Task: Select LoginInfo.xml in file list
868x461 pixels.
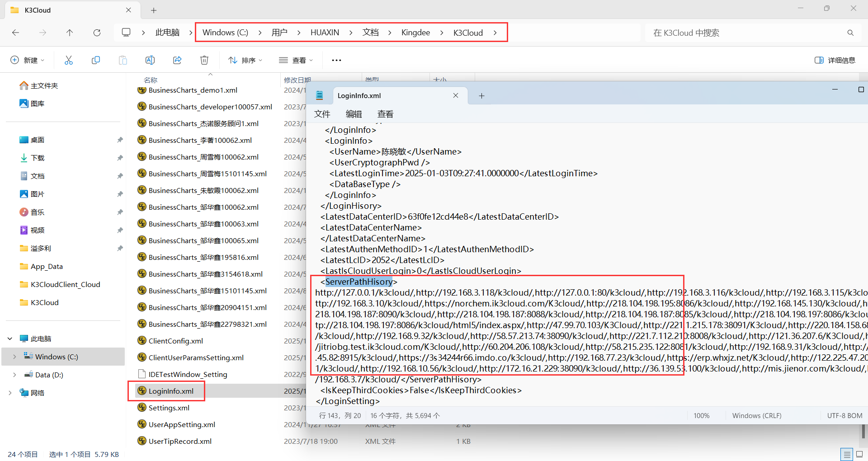Action: coord(171,391)
